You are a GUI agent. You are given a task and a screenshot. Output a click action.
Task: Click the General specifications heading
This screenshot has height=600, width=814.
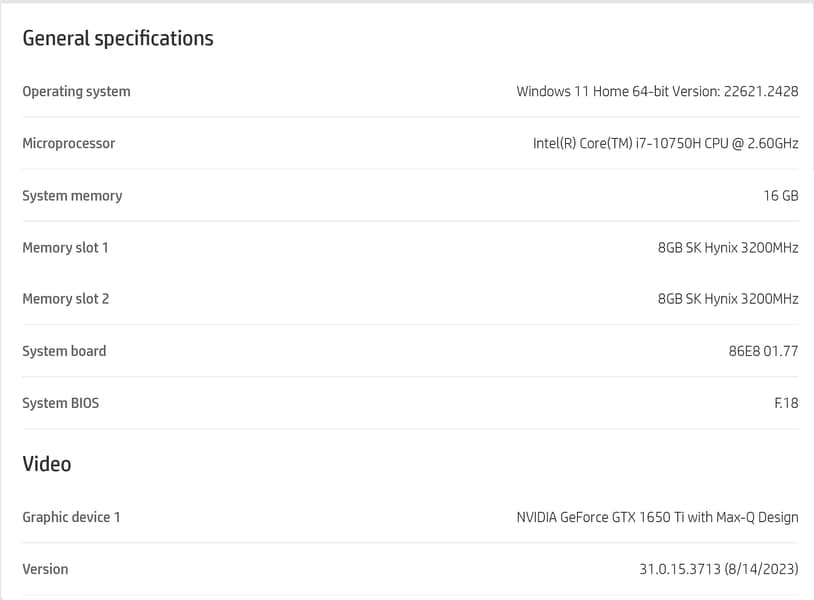[117, 39]
